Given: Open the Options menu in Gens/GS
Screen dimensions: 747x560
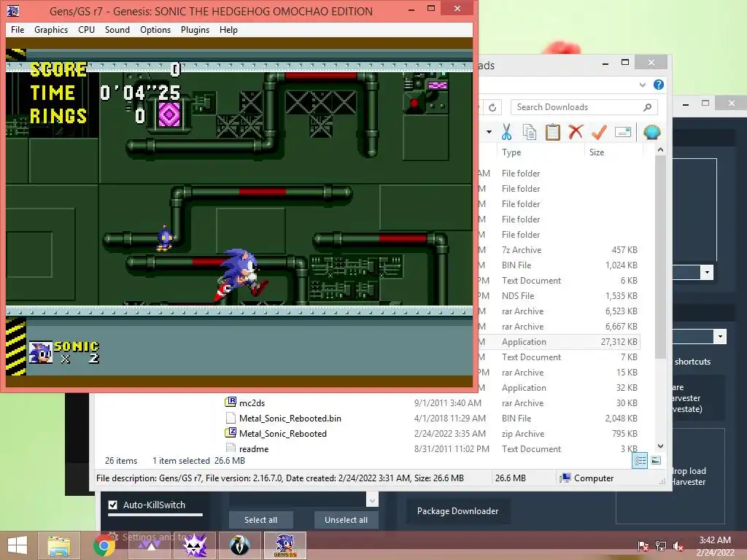Looking at the screenshot, I should [155, 29].
